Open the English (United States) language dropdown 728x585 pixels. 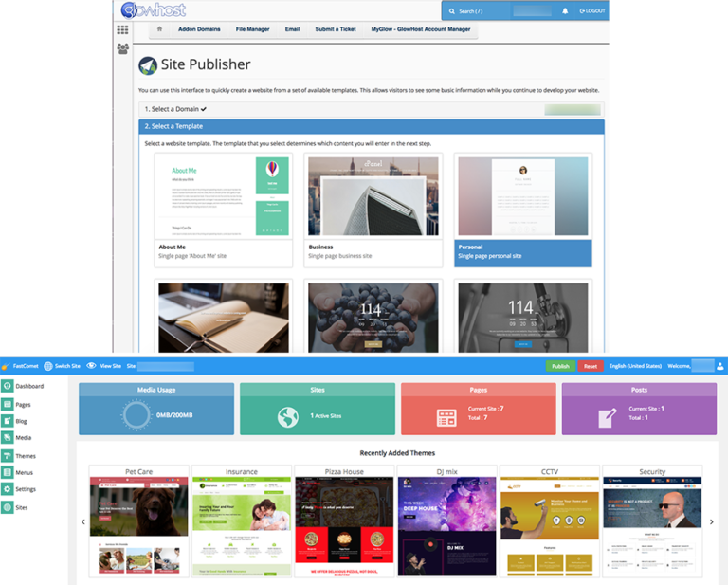635,366
